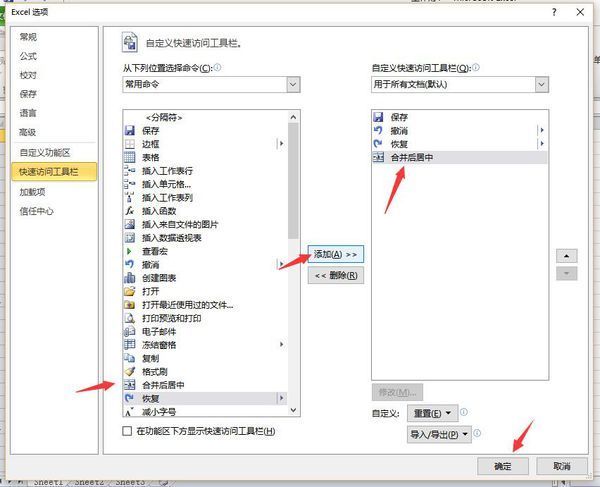600x487 pixels.
Task: Open the 语言 options category
Action: (x=28, y=113)
